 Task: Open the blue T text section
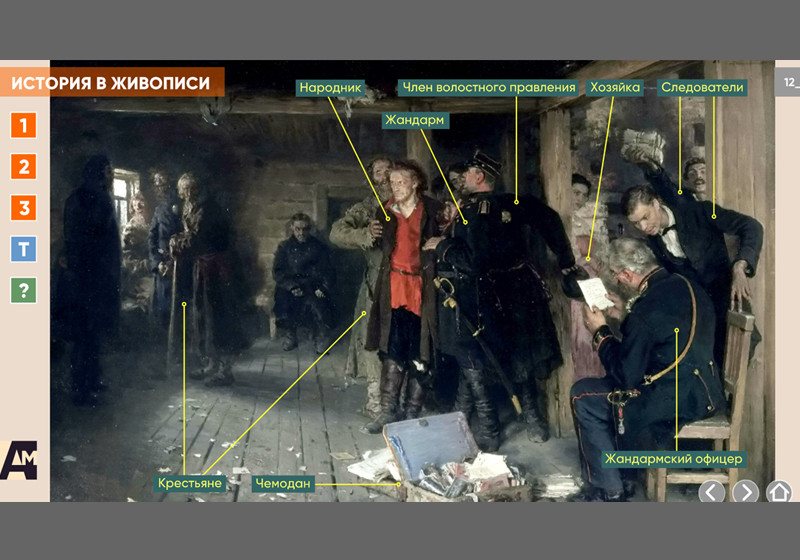coord(24,249)
